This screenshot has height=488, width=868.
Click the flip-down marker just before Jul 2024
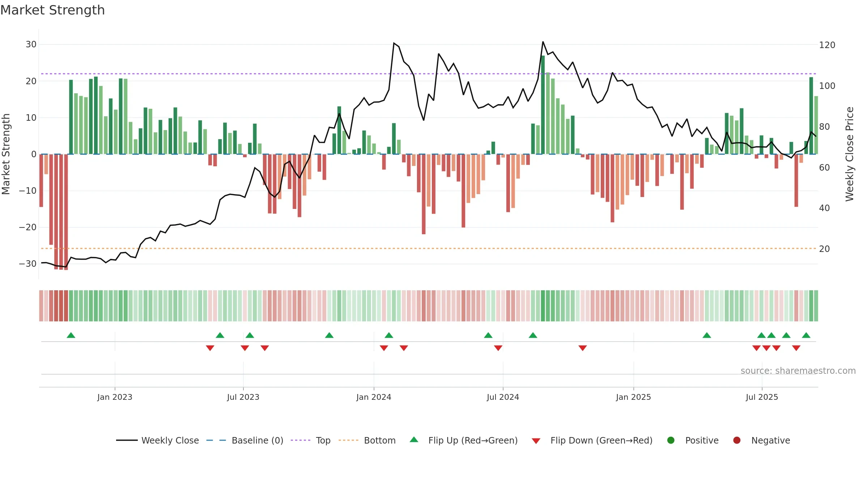coord(498,348)
